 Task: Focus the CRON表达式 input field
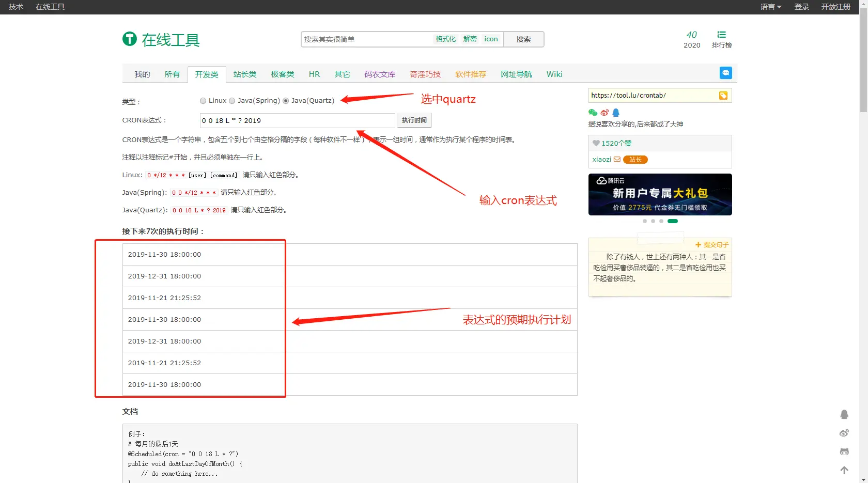click(x=297, y=120)
